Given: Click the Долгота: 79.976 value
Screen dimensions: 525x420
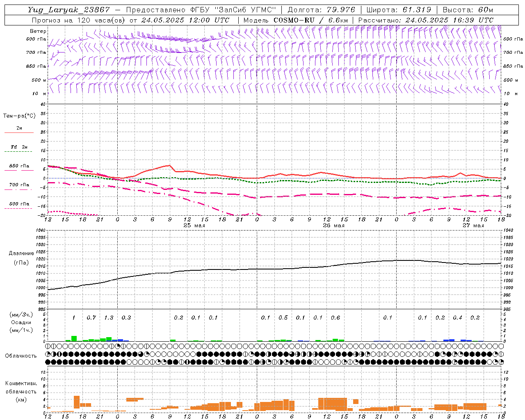Looking at the screenshot, I should coord(322,10).
